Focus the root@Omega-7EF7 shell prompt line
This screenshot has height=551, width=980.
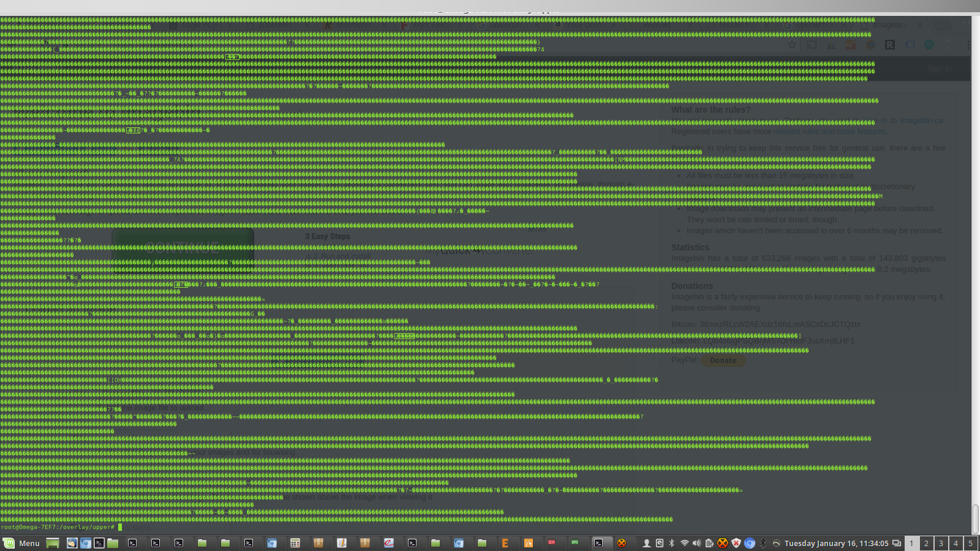coord(61,527)
